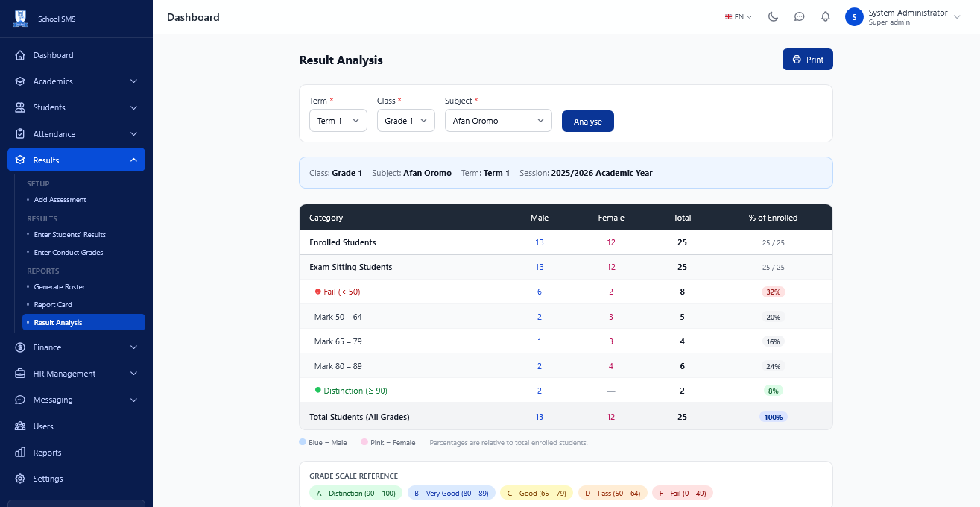Click the Analyse button

588,122
